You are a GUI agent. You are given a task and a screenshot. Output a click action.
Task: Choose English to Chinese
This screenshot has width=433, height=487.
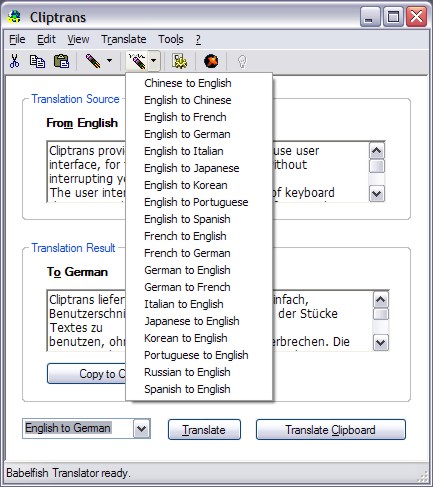[199, 100]
